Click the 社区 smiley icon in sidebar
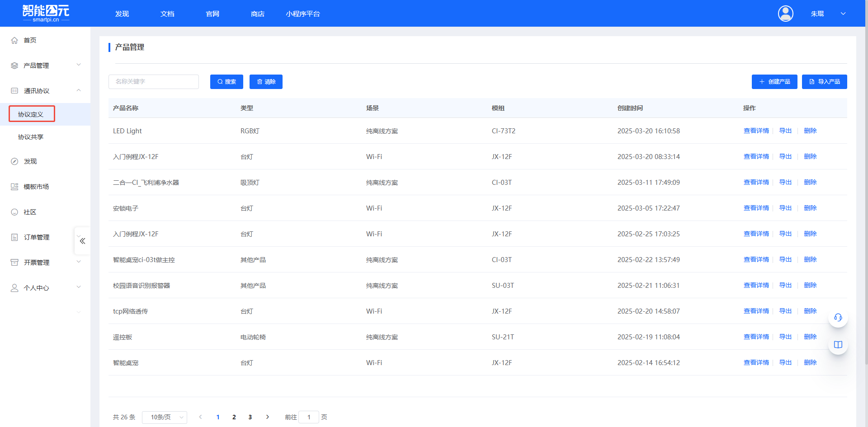Viewport: 868px width, 427px height. pyautogui.click(x=14, y=212)
